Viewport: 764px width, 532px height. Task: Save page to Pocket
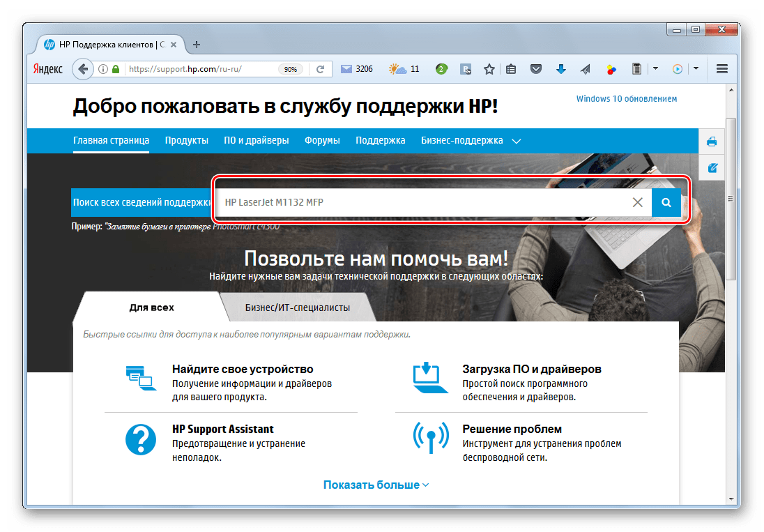[x=536, y=68]
